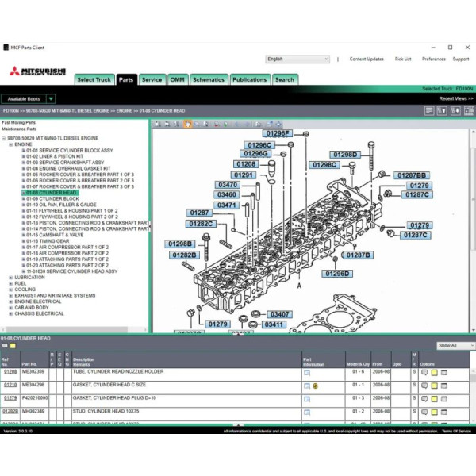Screen dimensions: 476x476
Task: Click the last layout view icon in header
Action: pyautogui.click(x=470, y=111)
